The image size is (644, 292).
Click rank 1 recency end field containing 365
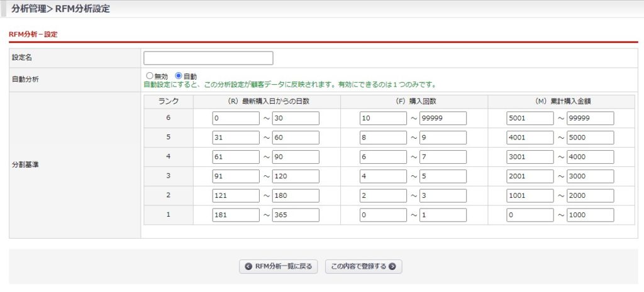(296, 215)
